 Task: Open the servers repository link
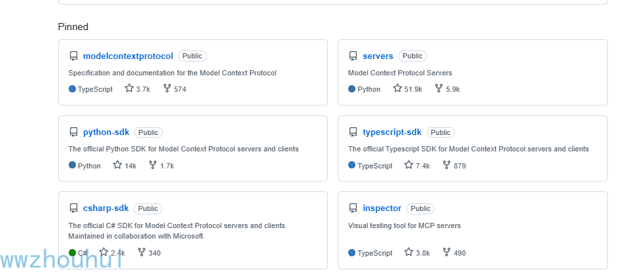pyautogui.click(x=378, y=56)
